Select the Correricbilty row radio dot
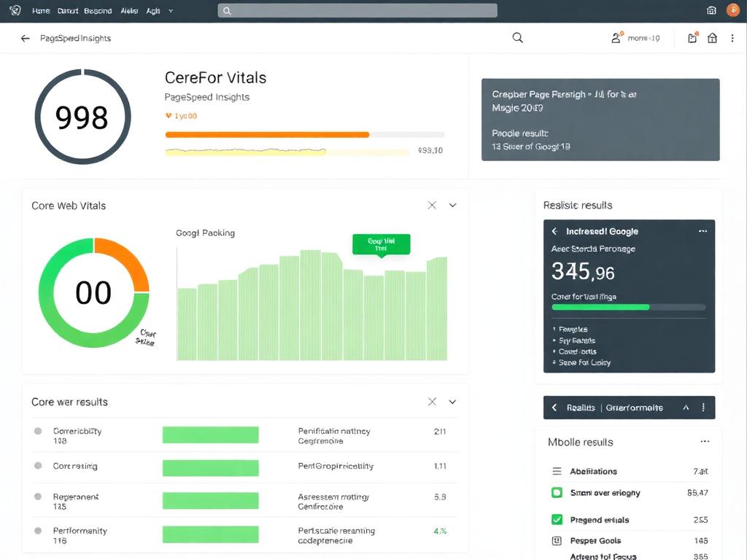 click(x=38, y=431)
